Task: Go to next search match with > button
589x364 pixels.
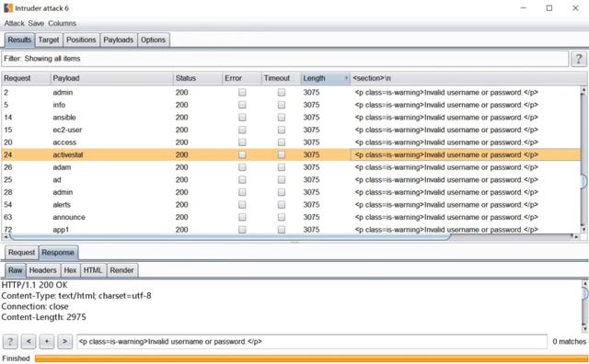Action: point(64,342)
